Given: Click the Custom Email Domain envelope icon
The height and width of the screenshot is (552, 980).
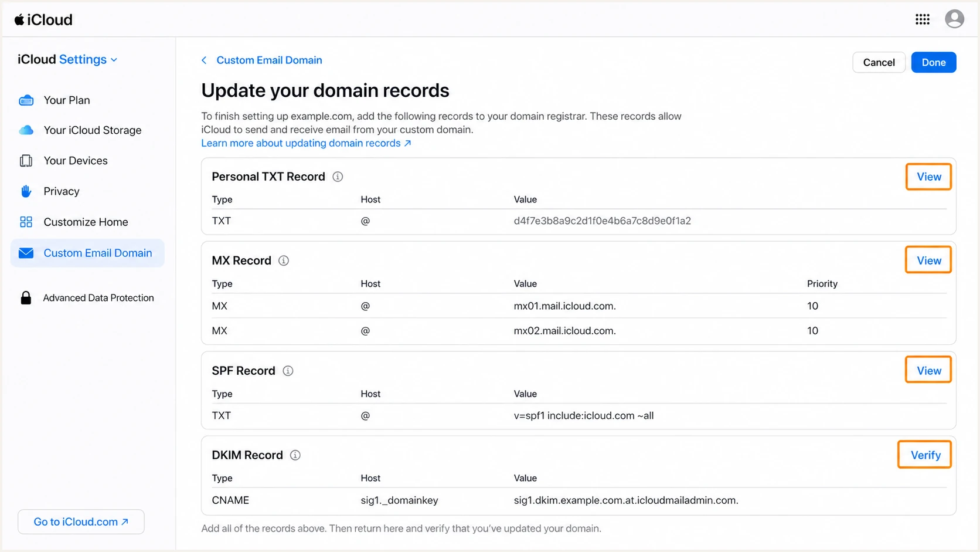Looking at the screenshot, I should tap(26, 253).
